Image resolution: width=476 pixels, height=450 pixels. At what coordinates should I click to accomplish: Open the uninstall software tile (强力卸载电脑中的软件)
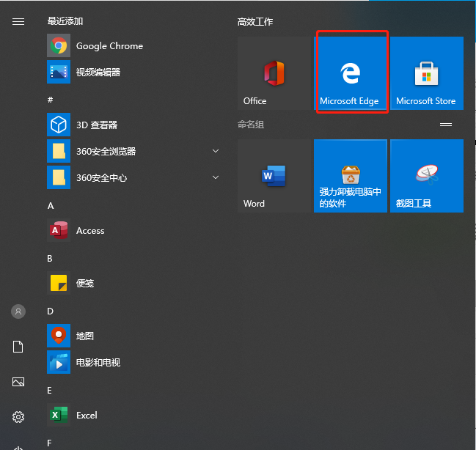[x=351, y=176]
